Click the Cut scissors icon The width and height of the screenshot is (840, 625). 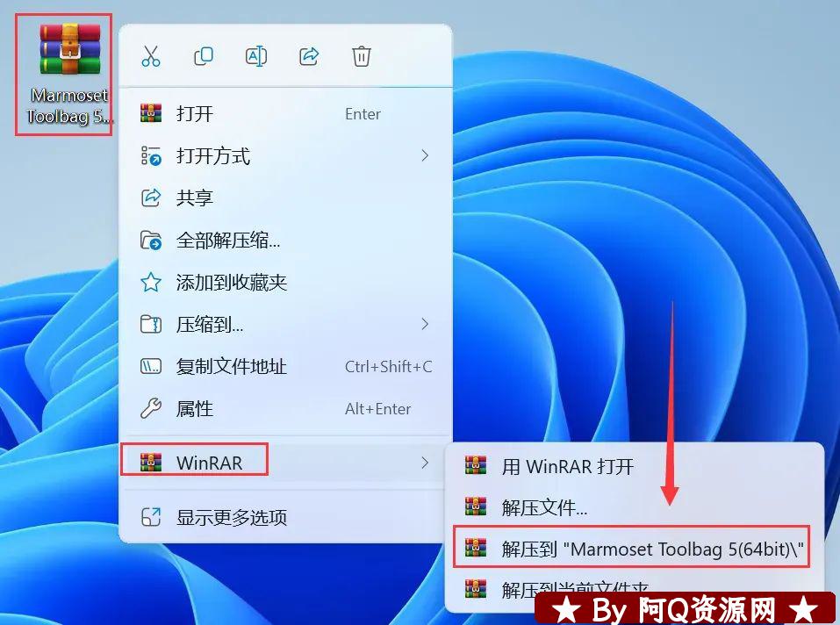point(151,56)
